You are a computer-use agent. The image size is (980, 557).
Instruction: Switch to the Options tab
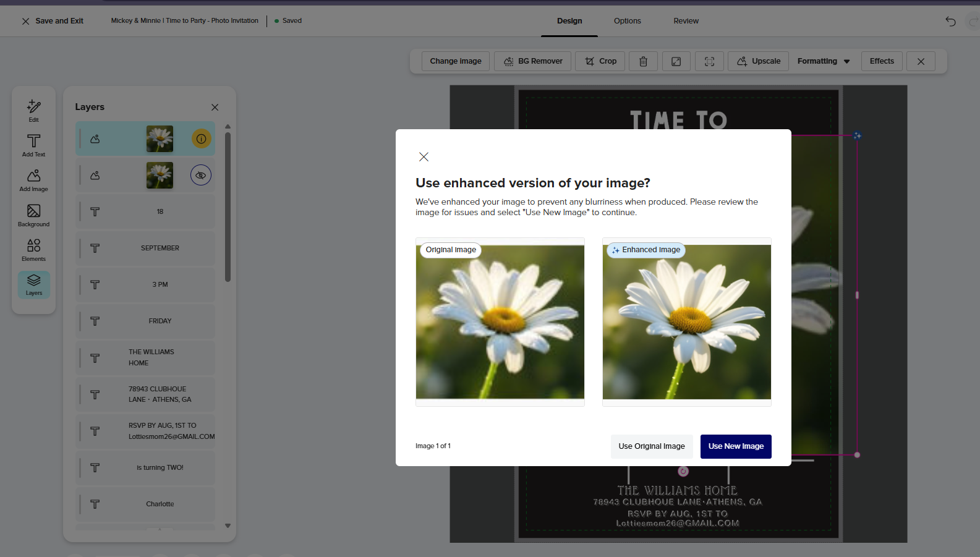627,21
